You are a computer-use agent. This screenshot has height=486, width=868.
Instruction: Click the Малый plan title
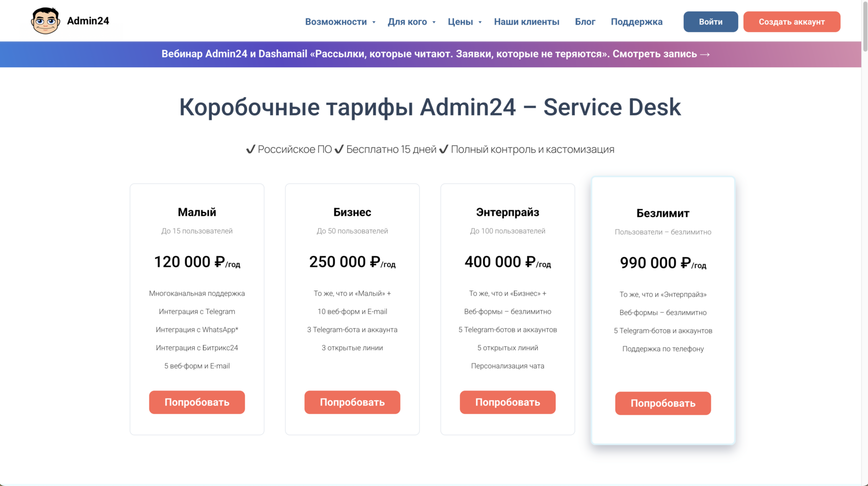[x=197, y=212]
